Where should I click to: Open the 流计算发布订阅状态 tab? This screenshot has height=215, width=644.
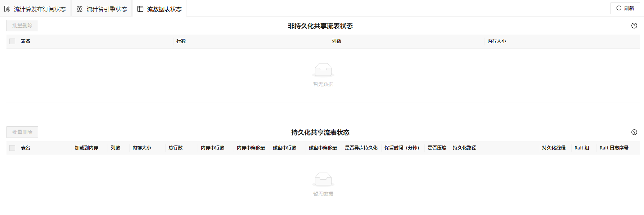click(x=35, y=9)
